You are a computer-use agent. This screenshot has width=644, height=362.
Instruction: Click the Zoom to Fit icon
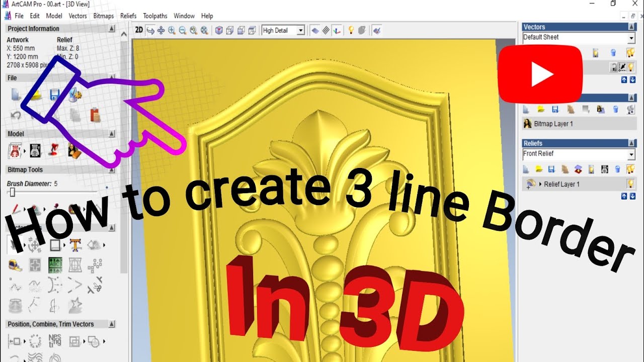click(x=203, y=30)
